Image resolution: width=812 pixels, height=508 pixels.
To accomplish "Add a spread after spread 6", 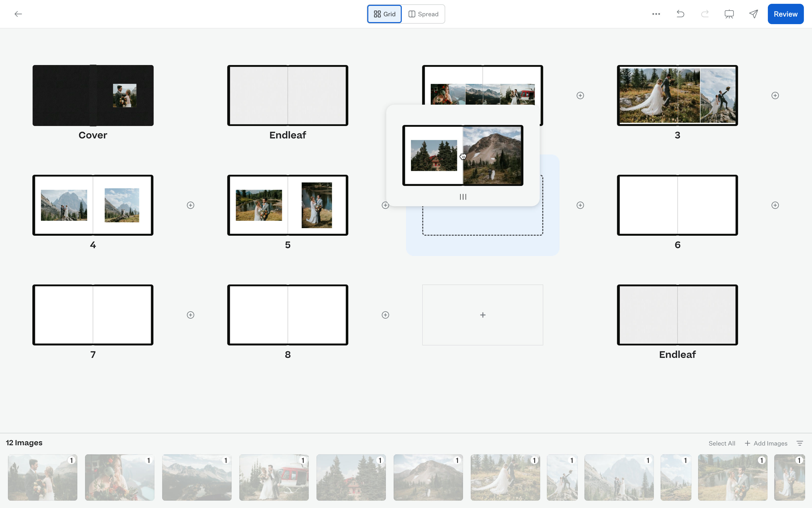I will click(x=775, y=205).
